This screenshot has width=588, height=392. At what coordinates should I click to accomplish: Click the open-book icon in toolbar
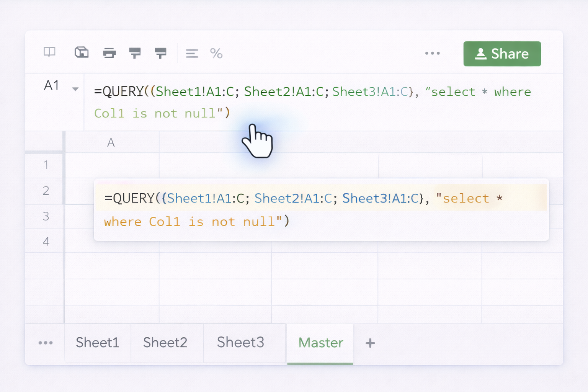click(x=49, y=52)
